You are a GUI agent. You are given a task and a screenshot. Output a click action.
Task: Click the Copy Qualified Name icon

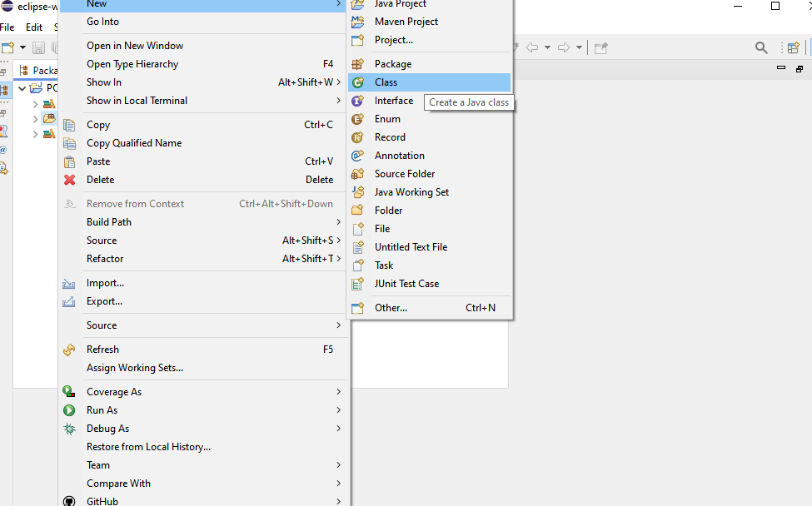click(x=69, y=143)
